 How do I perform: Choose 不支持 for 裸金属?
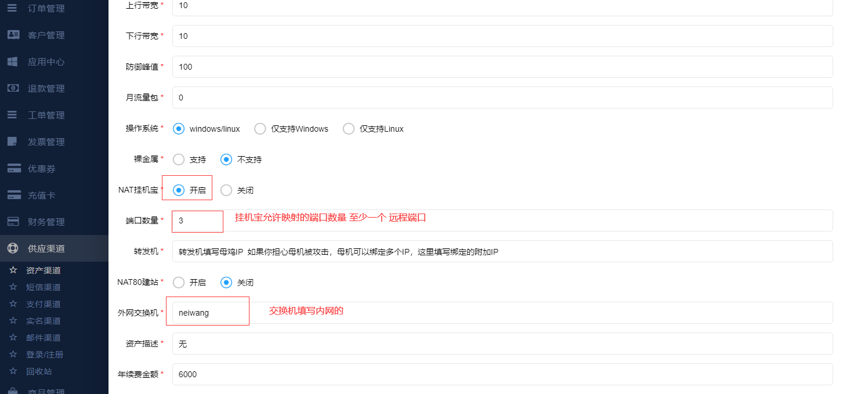226,160
